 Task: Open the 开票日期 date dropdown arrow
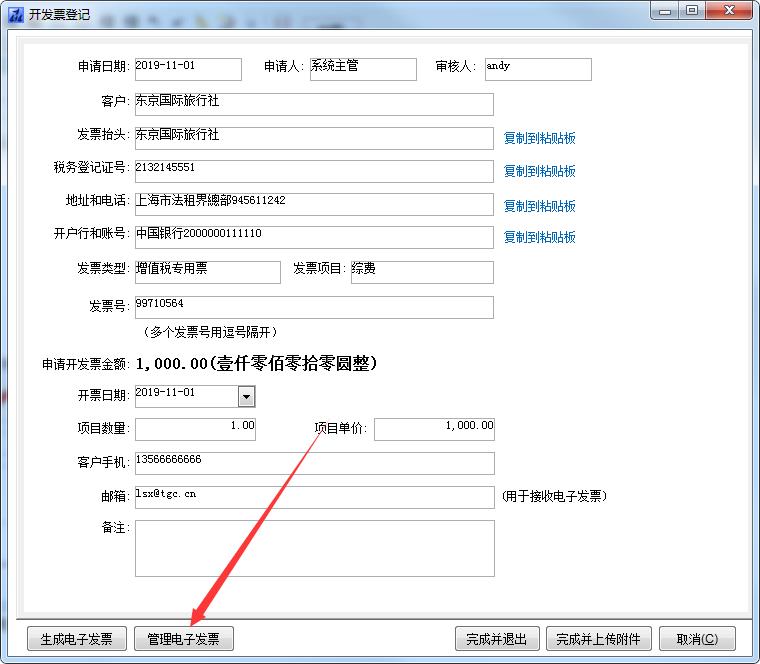click(x=246, y=397)
